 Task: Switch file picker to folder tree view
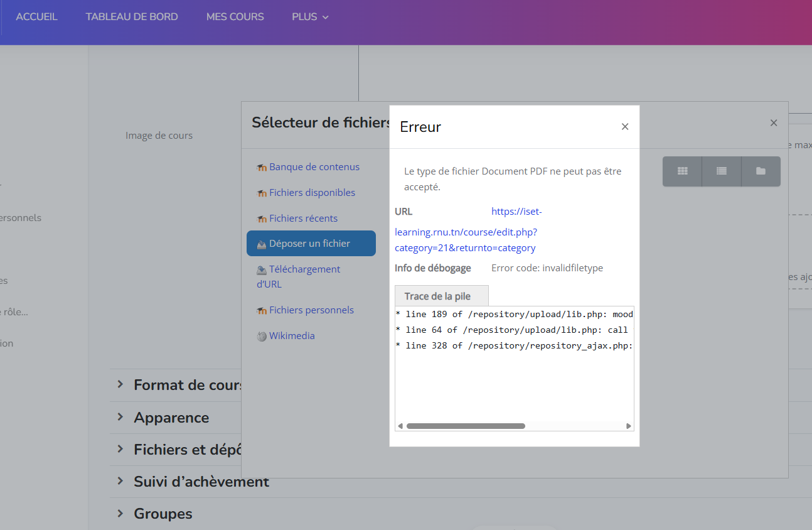pos(761,171)
